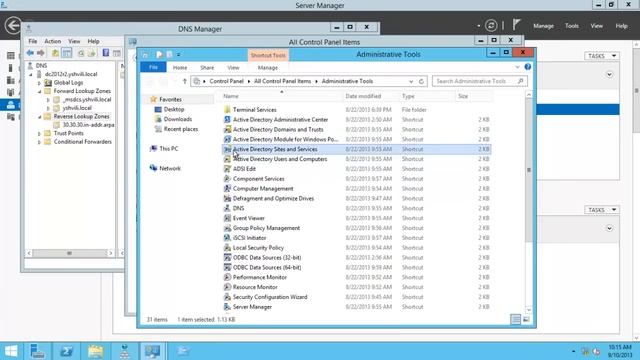
Task: Select the Local Security Policy icon
Action: point(227,248)
